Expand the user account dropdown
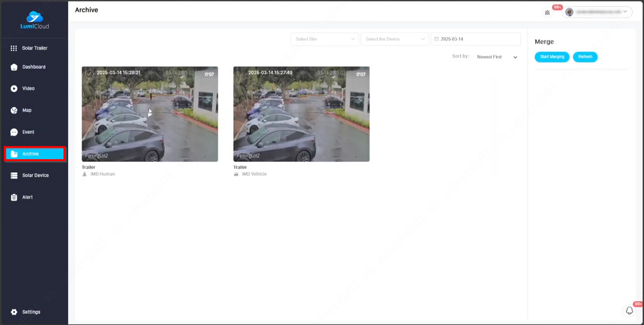 [597, 12]
